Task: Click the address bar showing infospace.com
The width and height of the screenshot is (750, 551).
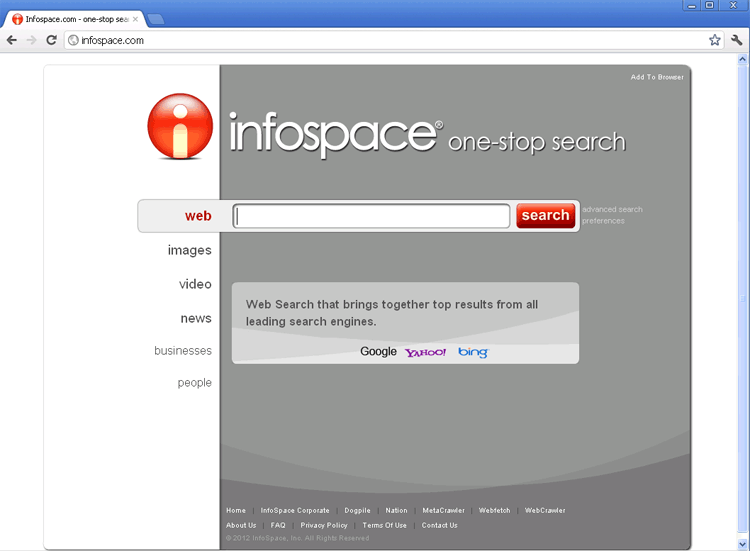Action: [380, 40]
